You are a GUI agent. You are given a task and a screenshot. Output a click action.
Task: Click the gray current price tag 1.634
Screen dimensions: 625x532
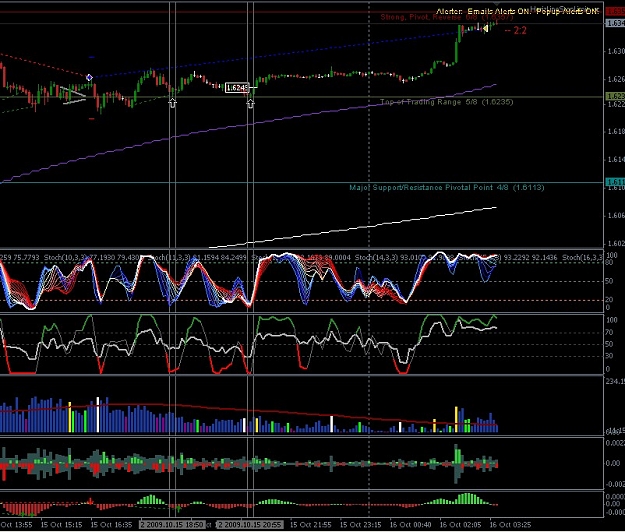615,24
